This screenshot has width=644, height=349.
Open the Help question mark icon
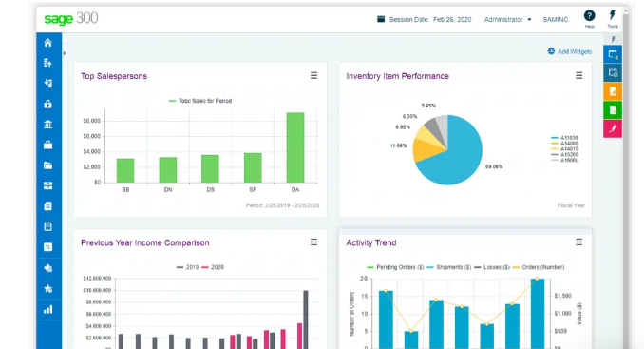pyautogui.click(x=589, y=16)
